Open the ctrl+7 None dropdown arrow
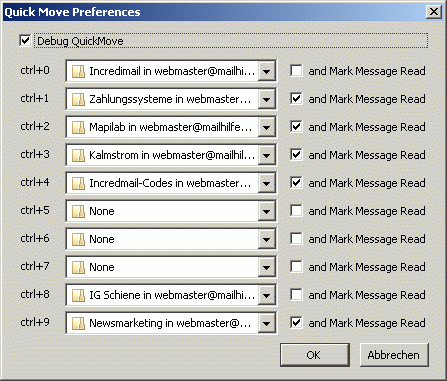The image size is (447, 381). (x=266, y=267)
